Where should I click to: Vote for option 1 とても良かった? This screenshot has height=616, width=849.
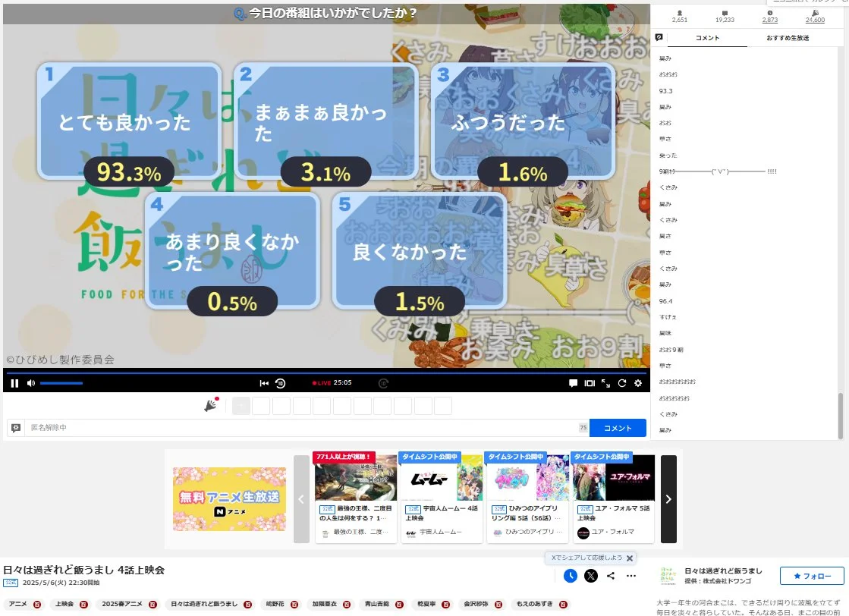129,121
